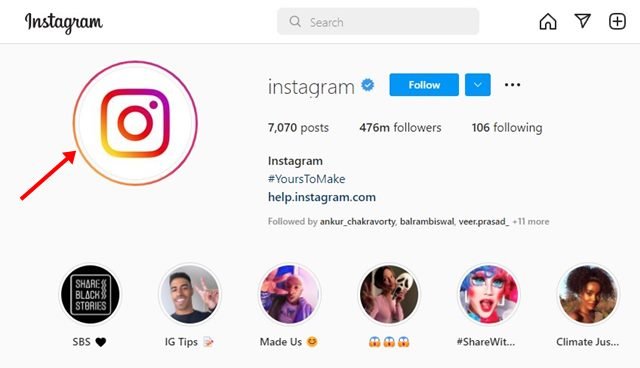Image resolution: width=640 pixels, height=368 pixels.
Task: Open the three-dot more options menu
Action: [512, 85]
